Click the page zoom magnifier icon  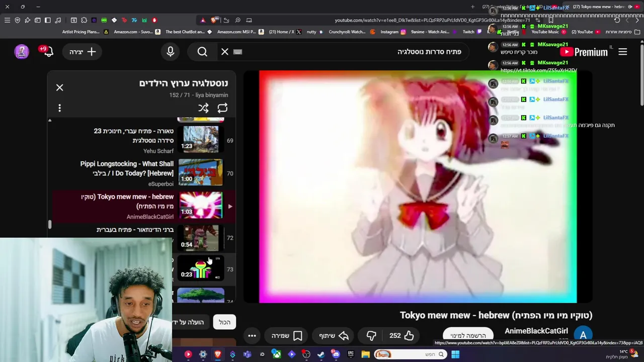click(237, 20)
